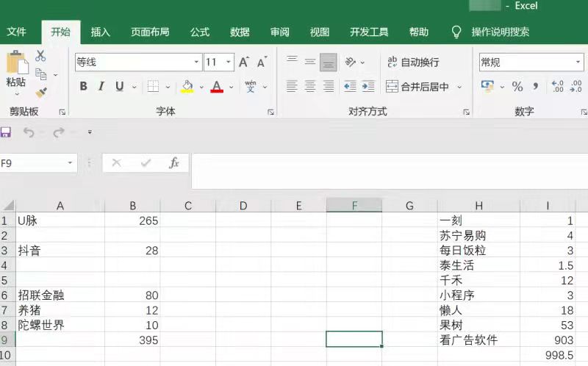Decrease font size with small A
The width and height of the screenshot is (588, 366).
pyautogui.click(x=262, y=62)
